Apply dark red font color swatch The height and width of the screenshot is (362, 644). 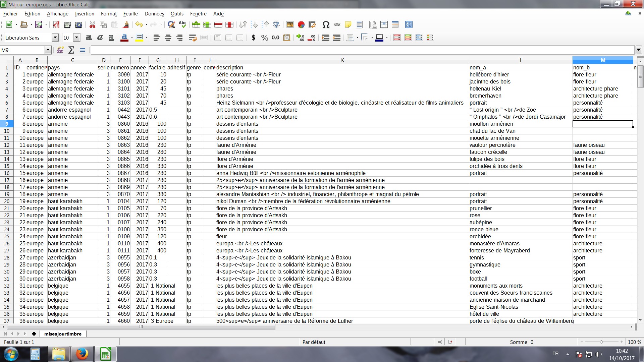pos(124,38)
